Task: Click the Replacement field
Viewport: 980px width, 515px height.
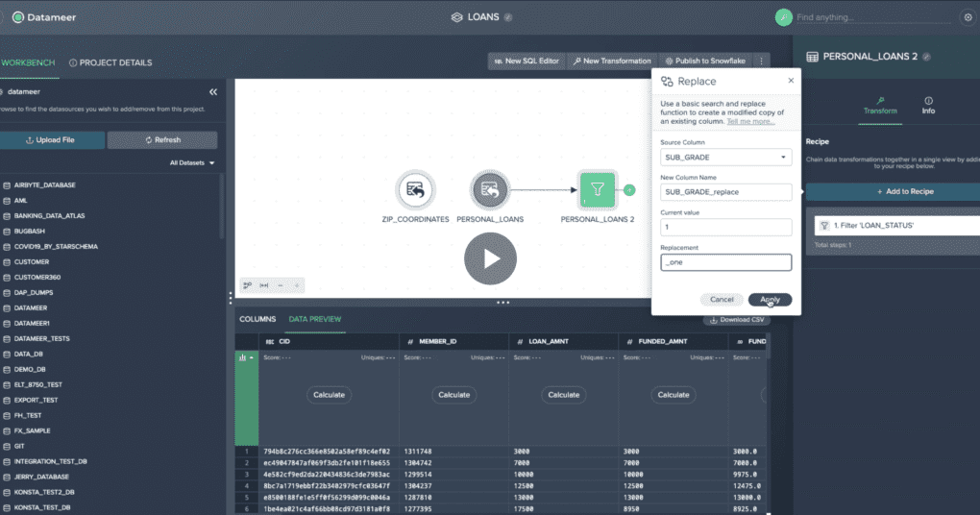Action: click(726, 262)
